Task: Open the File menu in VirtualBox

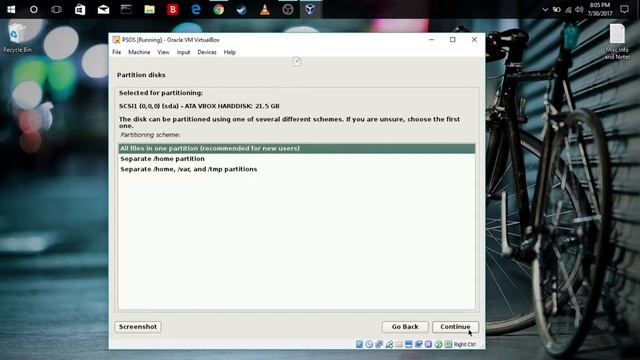Action: coord(117,52)
